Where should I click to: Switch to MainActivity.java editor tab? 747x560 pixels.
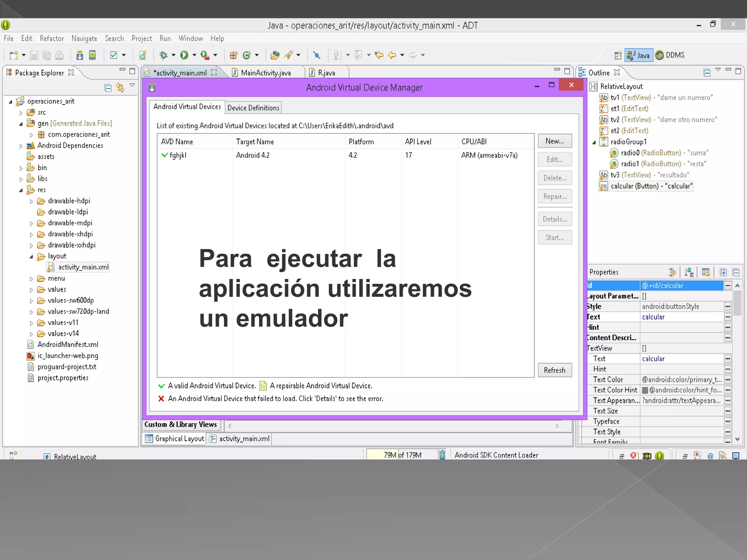(266, 73)
